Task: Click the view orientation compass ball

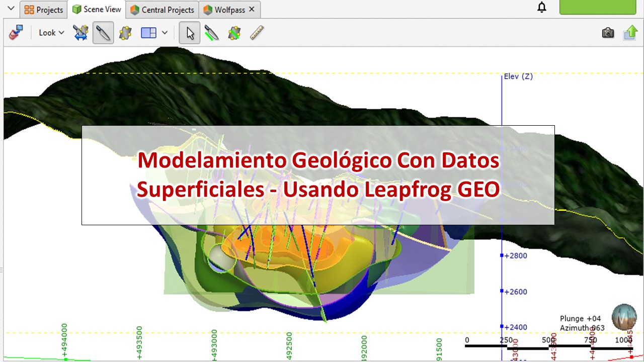Action: click(x=624, y=317)
